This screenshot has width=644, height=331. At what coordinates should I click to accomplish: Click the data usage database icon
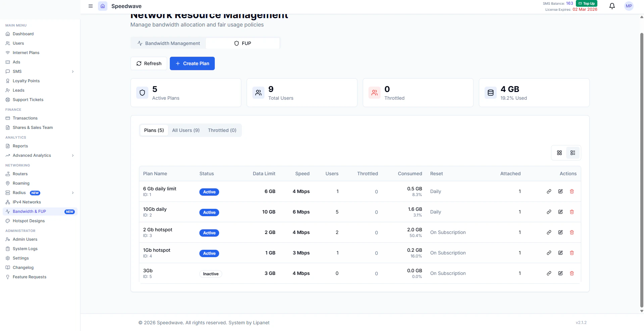[x=491, y=93]
